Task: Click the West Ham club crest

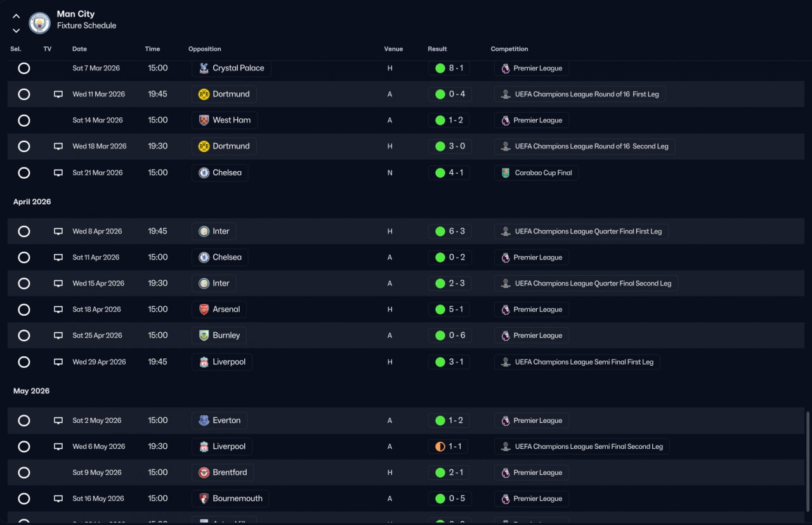Action: (204, 120)
